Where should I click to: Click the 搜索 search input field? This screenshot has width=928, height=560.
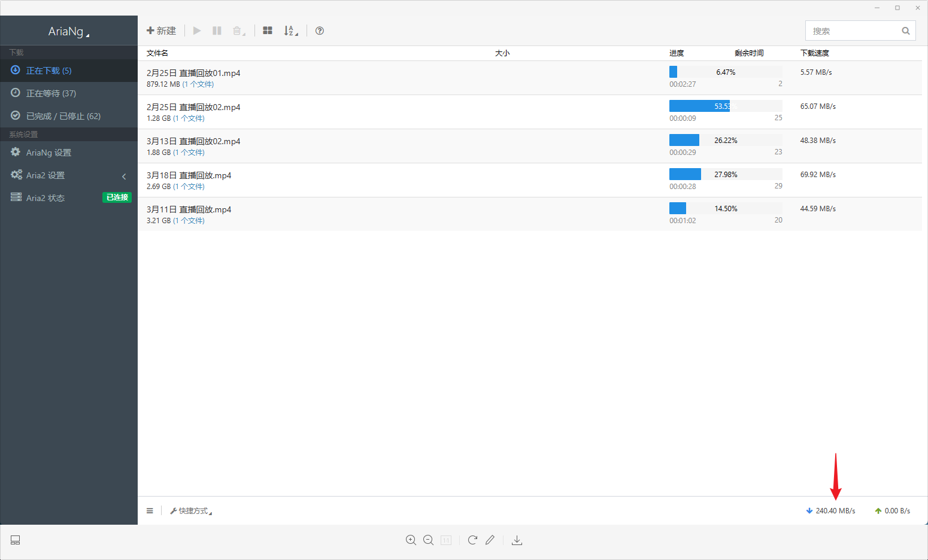tap(853, 31)
